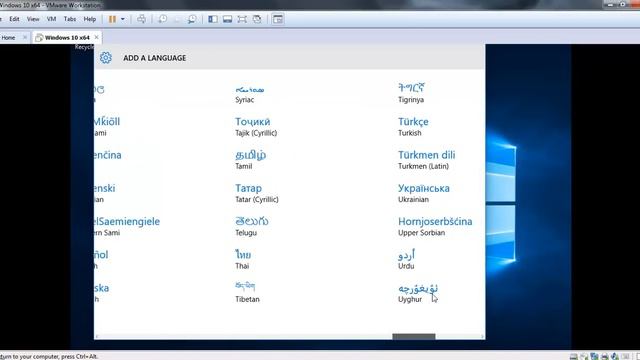Open the power options dropdown arrow beside pause
This screenshot has height=360, width=640.
122,19
